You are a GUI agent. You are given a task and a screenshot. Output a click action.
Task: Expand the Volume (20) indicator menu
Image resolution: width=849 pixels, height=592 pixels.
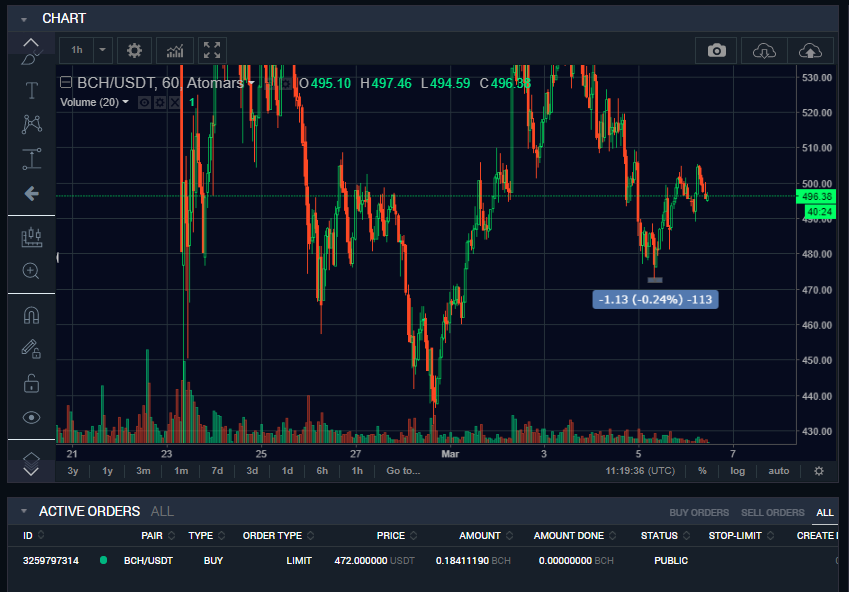pos(126,102)
